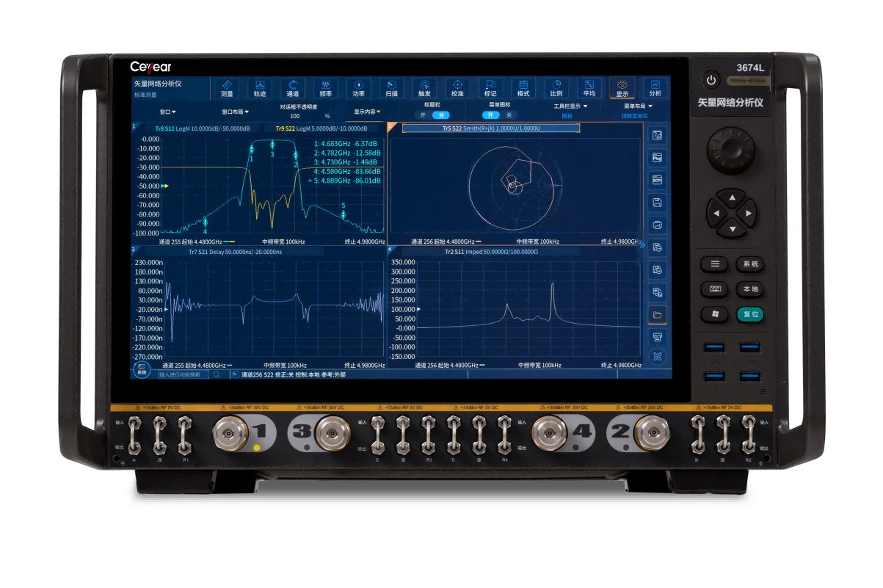Open the folder icon in right sidebar
883x588 pixels.
click(x=658, y=315)
